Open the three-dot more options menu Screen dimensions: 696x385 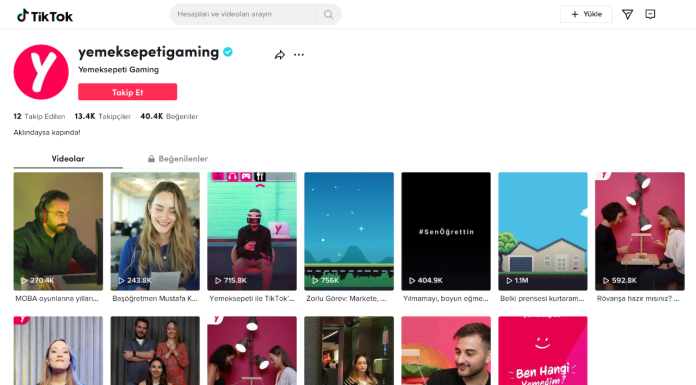[299, 55]
